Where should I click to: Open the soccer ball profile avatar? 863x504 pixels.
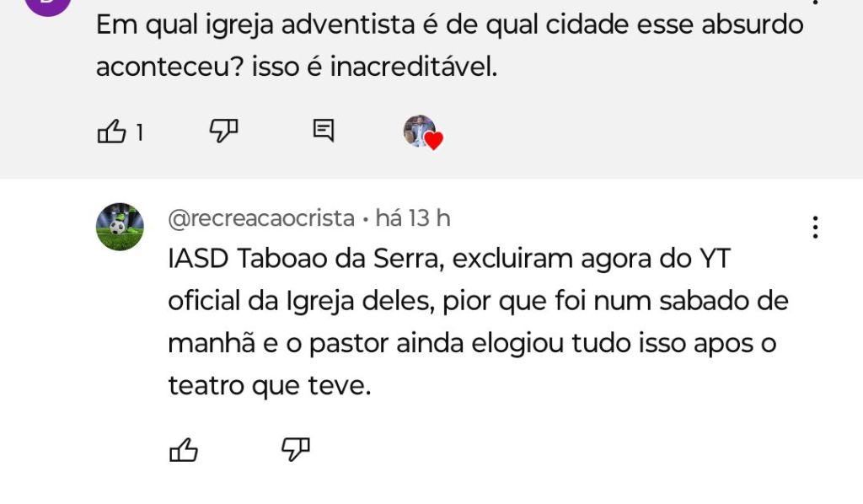pos(120,227)
